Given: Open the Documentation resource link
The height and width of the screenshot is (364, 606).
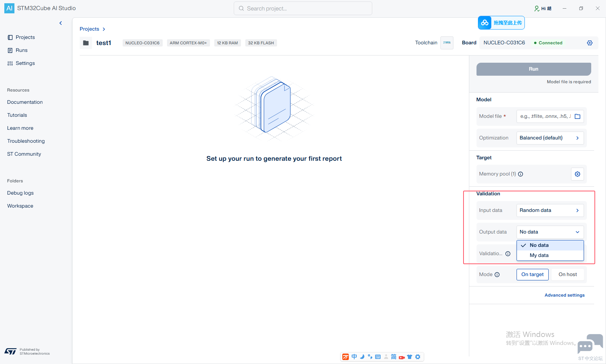Looking at the screenshot, I should point(25,102).
